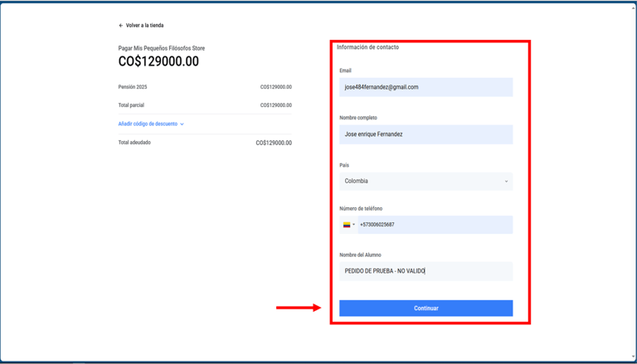Click the CO$129000.00 amount beside Total parcial
The image size is (637, 364).
coord(276,105)
